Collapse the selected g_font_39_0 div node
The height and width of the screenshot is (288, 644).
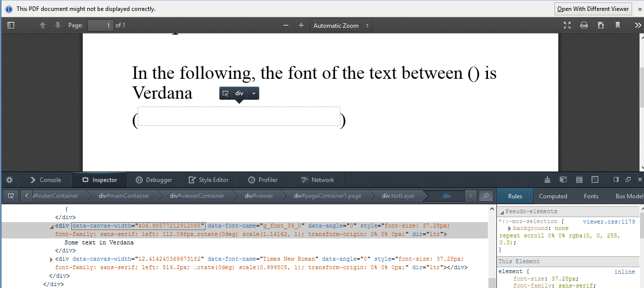coord(53,227)
